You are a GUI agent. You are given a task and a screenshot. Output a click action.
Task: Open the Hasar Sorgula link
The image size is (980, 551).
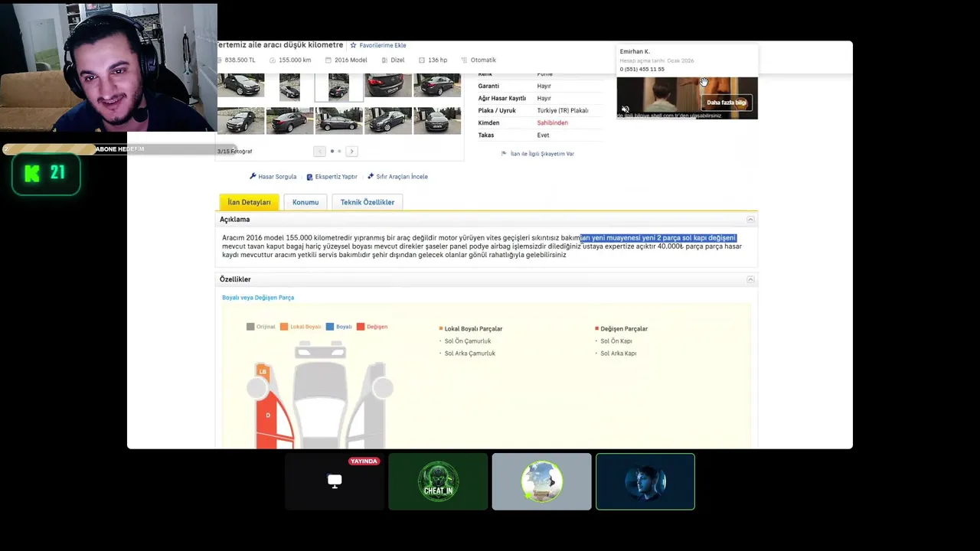point(277,177)
